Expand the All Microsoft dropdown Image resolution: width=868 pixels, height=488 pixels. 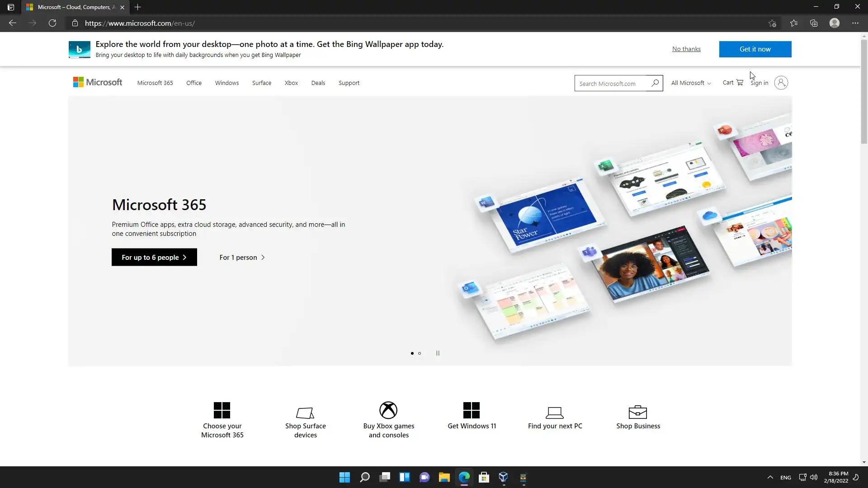tap(690, 83)
